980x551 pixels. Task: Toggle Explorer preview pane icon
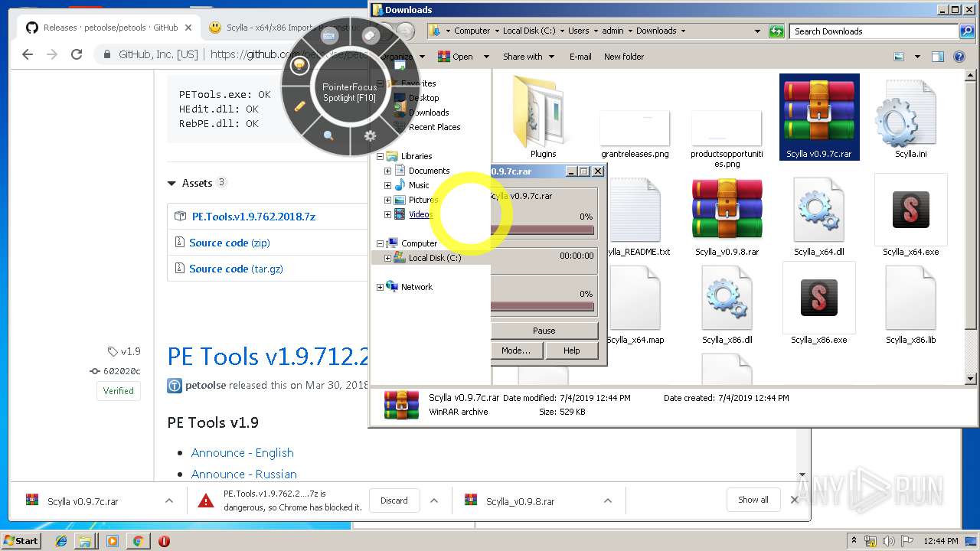point(937,57)
